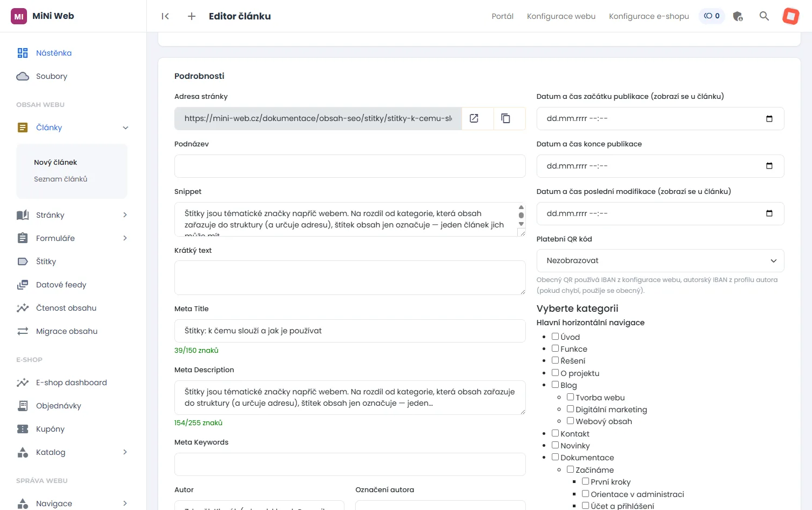The width and height of the screenshot is (812, 510).
Task: Open Konfigurace webu in top menu
Action: coord(561,16)
